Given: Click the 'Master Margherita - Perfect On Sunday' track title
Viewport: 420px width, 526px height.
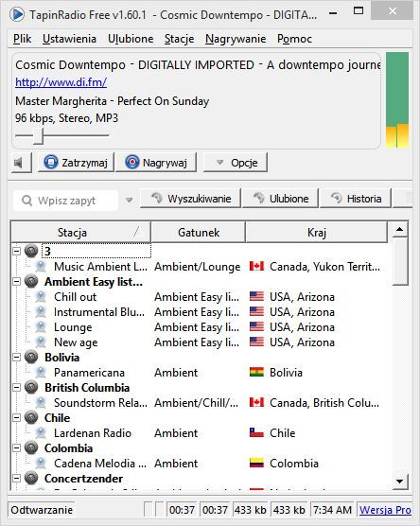Looking at the screenshot, I should (112, 101).
